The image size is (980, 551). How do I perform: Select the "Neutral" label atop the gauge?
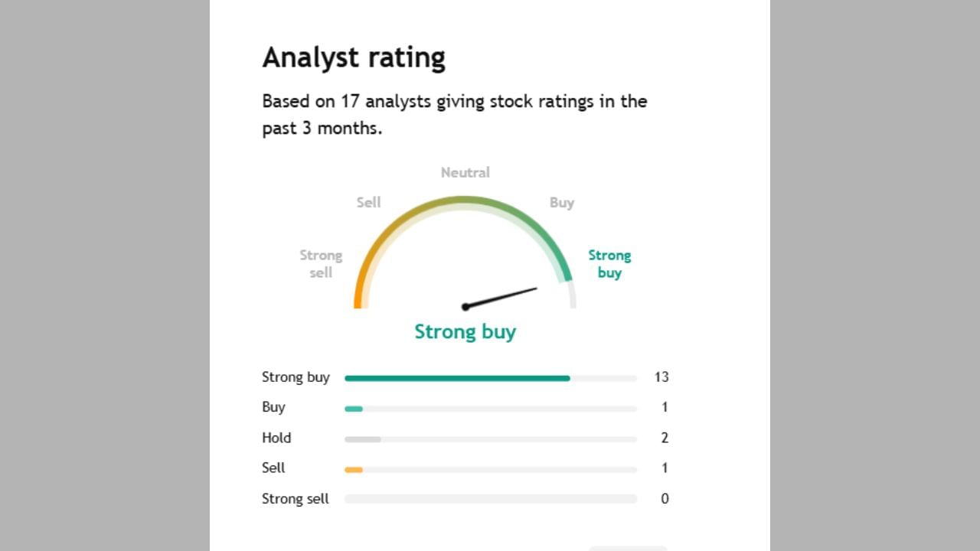tap(465, 173)
